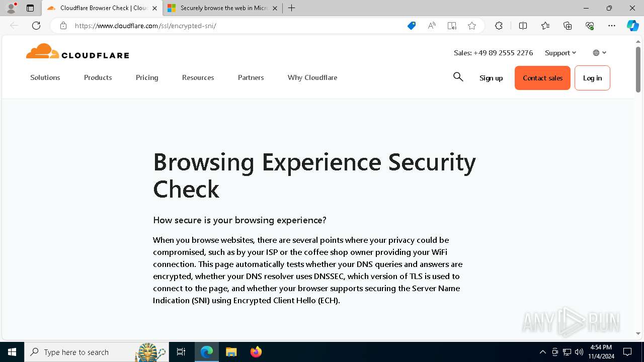Open the Copilot sidebar icon

point(632,26)
